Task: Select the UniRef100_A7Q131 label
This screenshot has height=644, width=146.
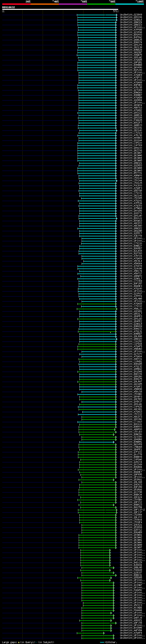Action: click(131, 331)
